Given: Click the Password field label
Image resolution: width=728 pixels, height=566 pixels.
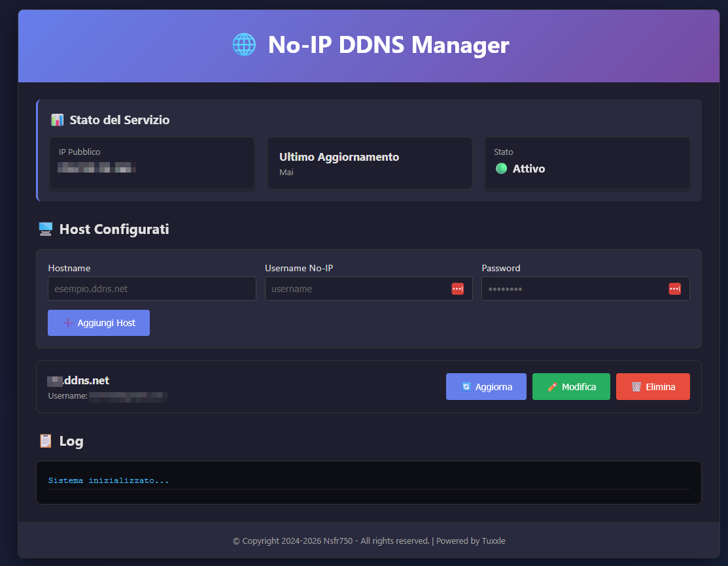Looking at the screenshot, I should (x=501, y=268).
